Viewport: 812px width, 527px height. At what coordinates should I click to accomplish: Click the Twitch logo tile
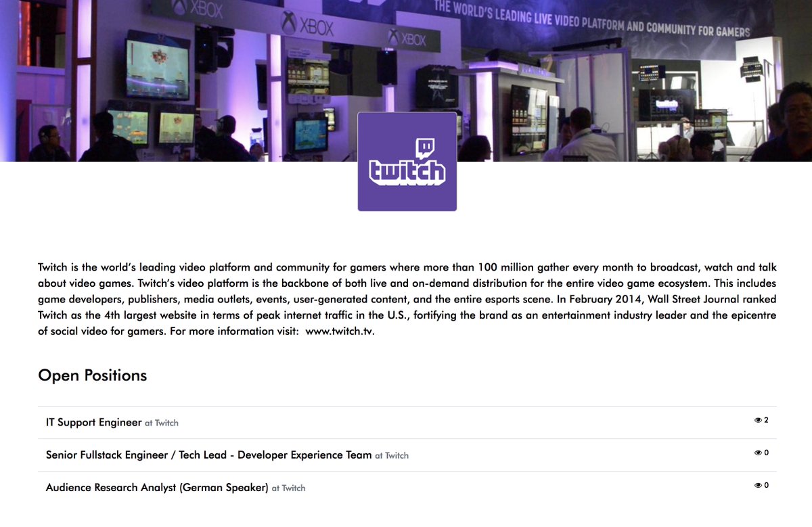(x=407, y=162)
